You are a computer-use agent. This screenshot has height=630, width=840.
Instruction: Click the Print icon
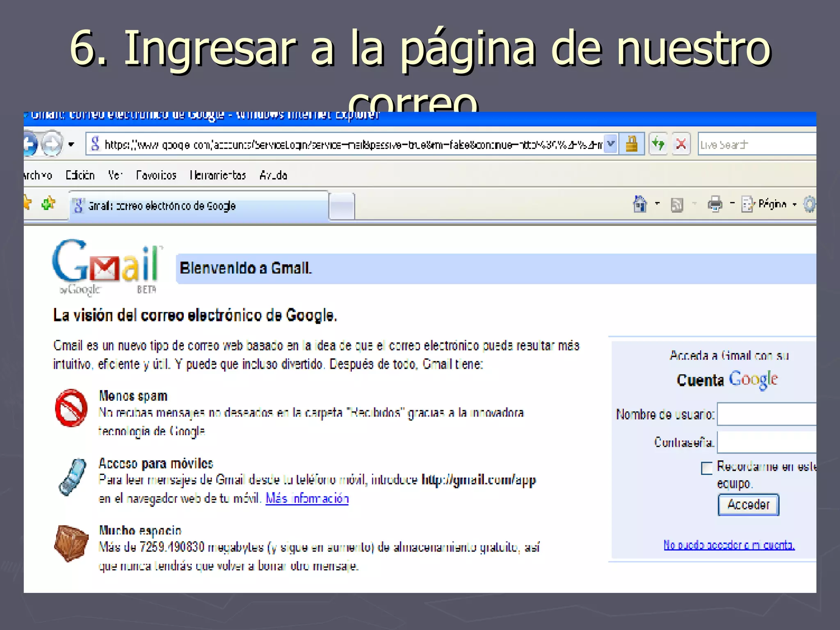[715, 204]
